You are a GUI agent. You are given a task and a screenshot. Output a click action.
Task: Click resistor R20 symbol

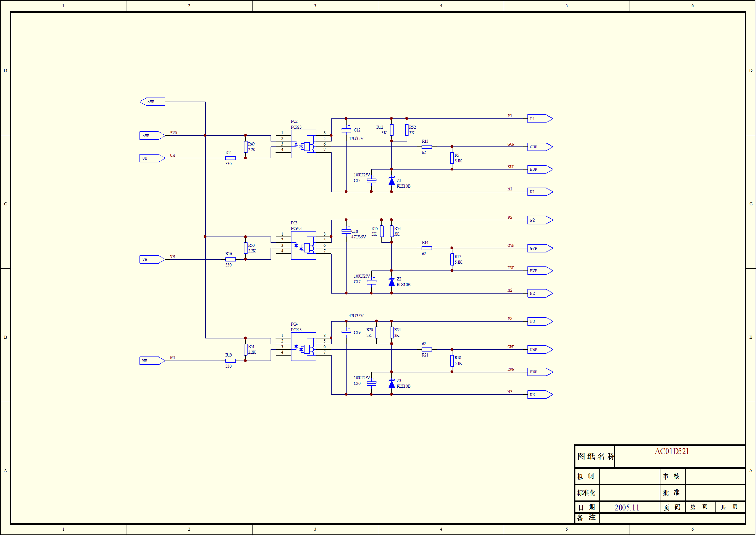click(376, 333)
